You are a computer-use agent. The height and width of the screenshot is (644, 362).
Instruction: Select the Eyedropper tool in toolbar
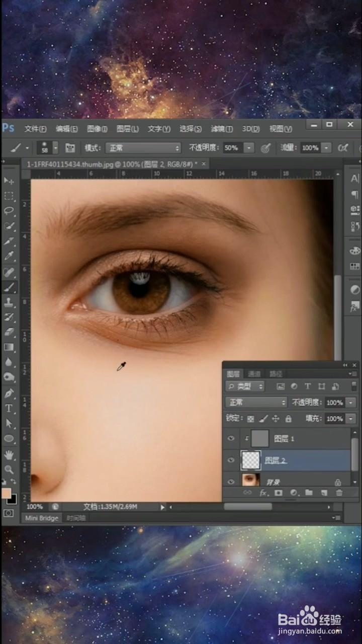tap(9, 257)
